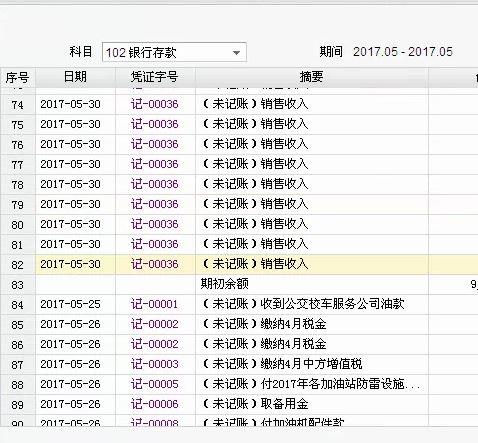The width and height of the screenshot is (478, 443).
Task: Select 销售收入 summary in row 76
Action: coord(284,144)
